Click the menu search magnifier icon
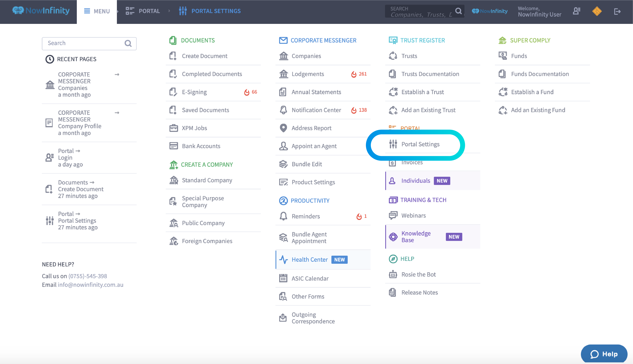633x364 pixels. point(128,43)
